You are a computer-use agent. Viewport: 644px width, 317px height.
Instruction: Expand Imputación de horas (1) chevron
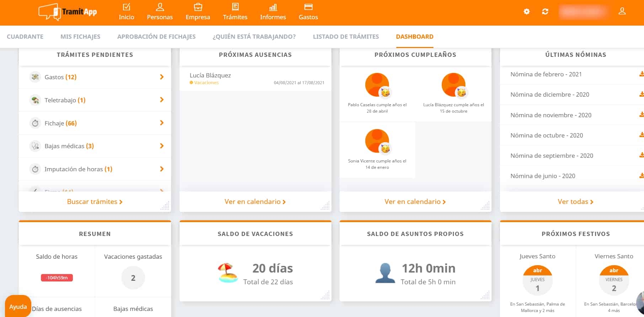click(162, 169)
